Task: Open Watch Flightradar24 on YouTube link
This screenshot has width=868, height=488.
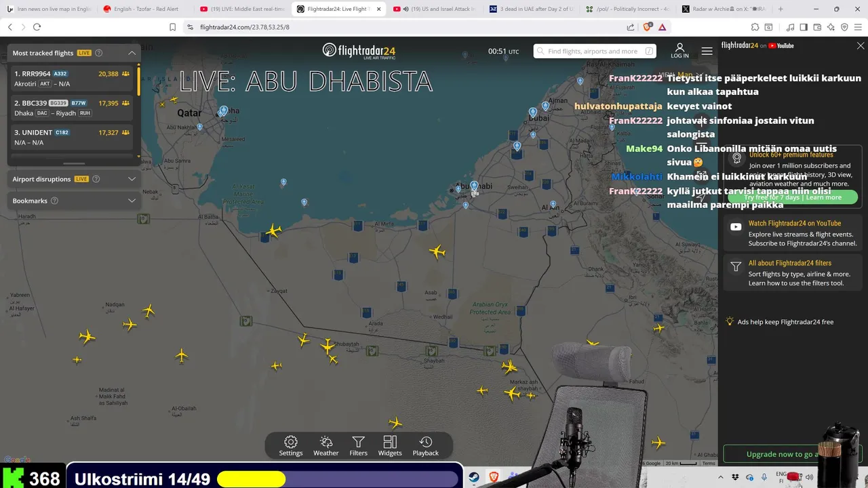Action: pyautogui.click(x=794, y=223)
